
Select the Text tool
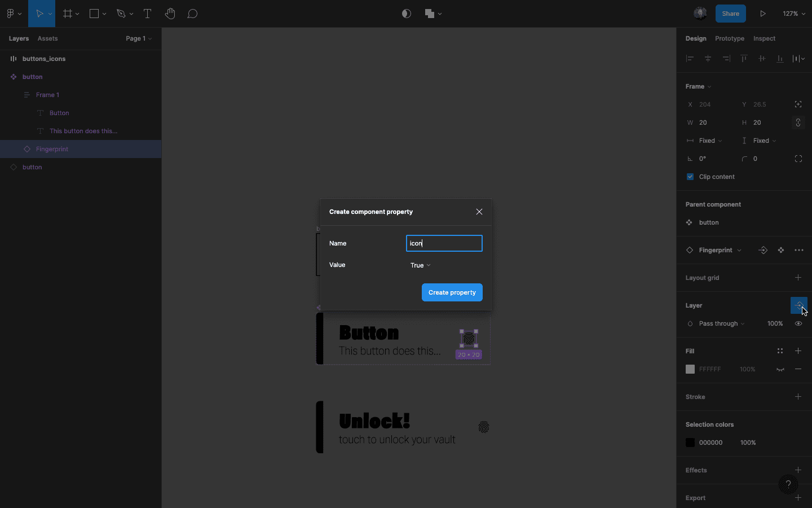point(147,14)
